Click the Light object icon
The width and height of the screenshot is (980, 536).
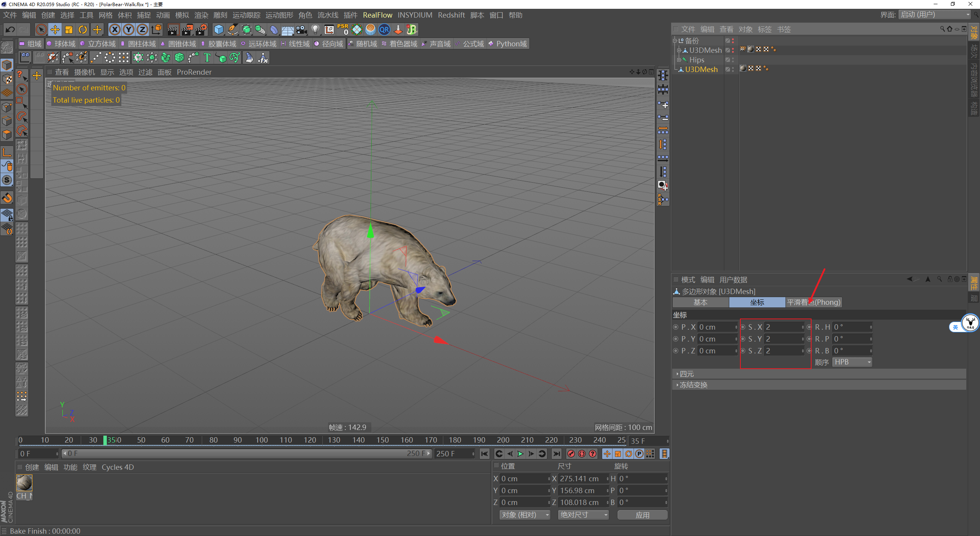[x=315, y=29]
